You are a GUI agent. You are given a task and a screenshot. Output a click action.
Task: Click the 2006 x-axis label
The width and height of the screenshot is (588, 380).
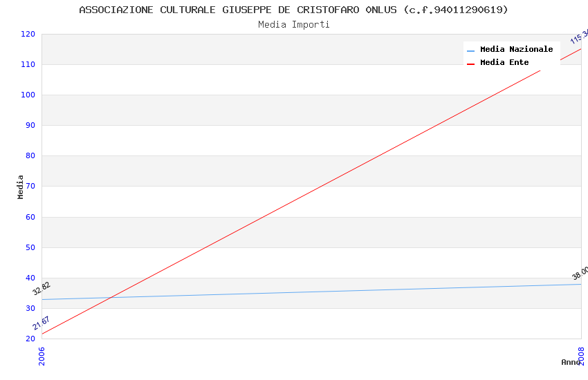[42, 356]
